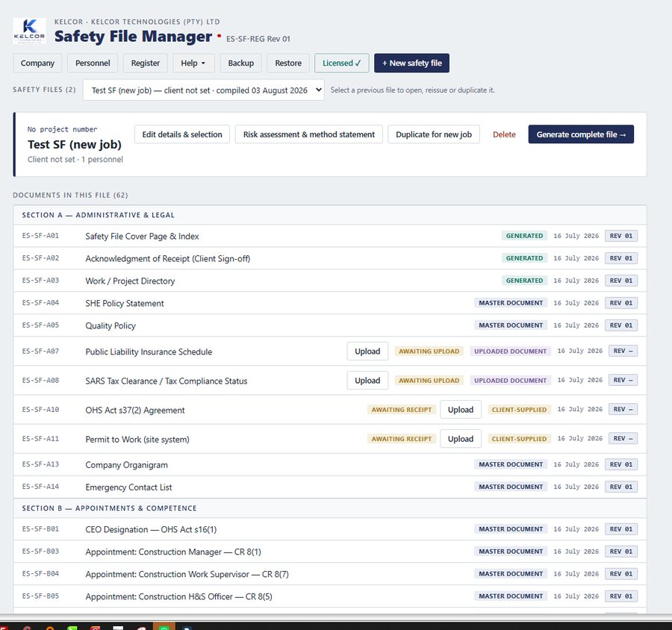Upload Public Liability Insurance Schedule document

tap(367, 351)
